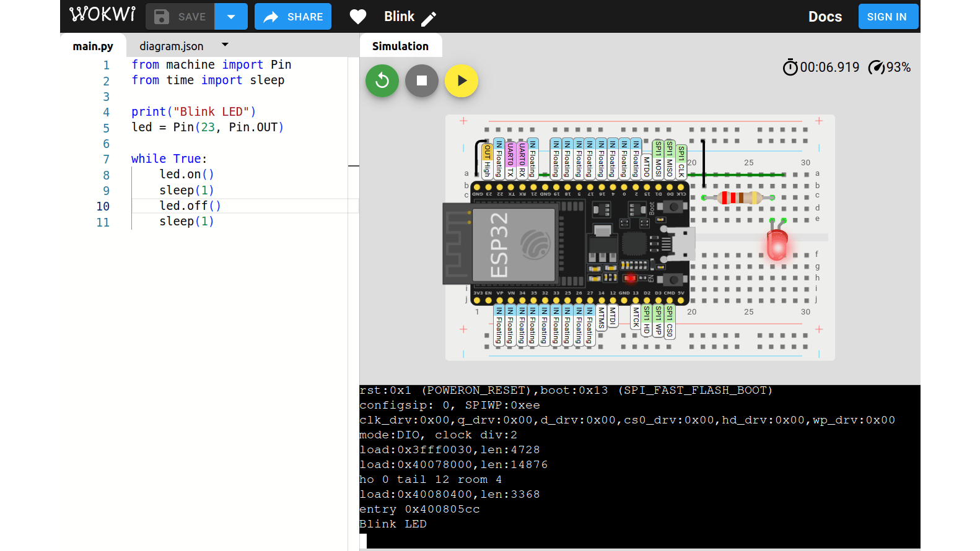Viewport: 980px width, 551px height.
Task: Click the 'while True:' code line
Action: [x=169, y=159]
